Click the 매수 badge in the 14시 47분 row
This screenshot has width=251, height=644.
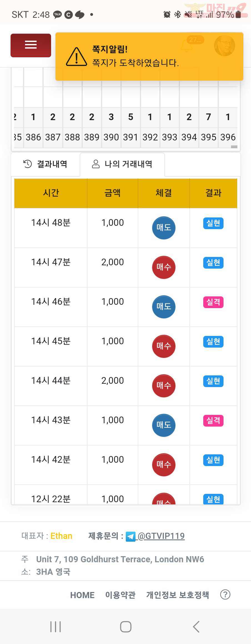[x=164, y=267]
